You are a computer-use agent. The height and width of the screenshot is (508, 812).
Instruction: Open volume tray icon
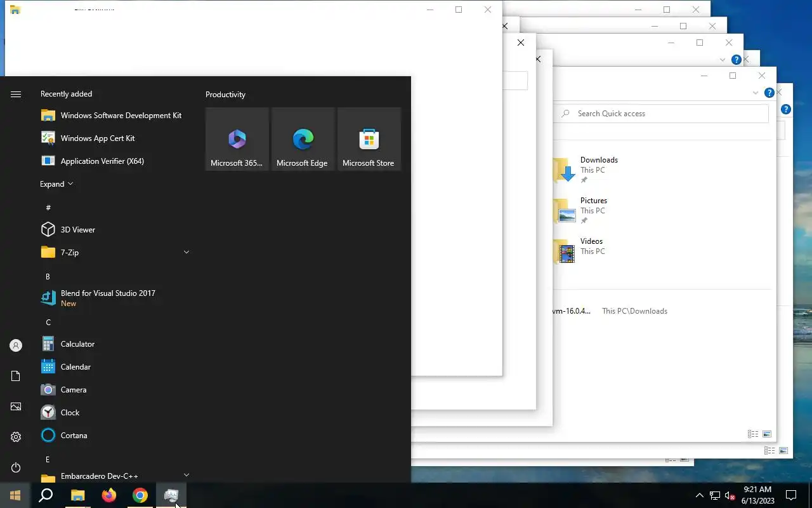coord(729,495)
